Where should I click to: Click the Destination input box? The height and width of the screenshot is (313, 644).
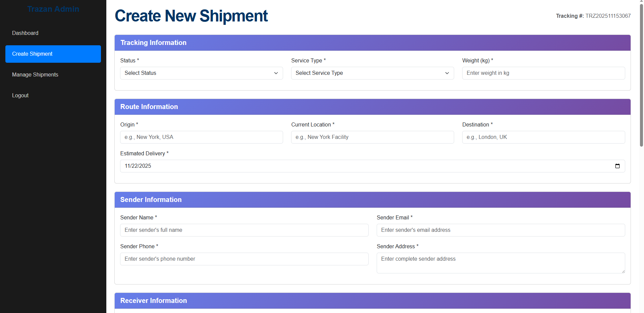(x=543, y=137)
